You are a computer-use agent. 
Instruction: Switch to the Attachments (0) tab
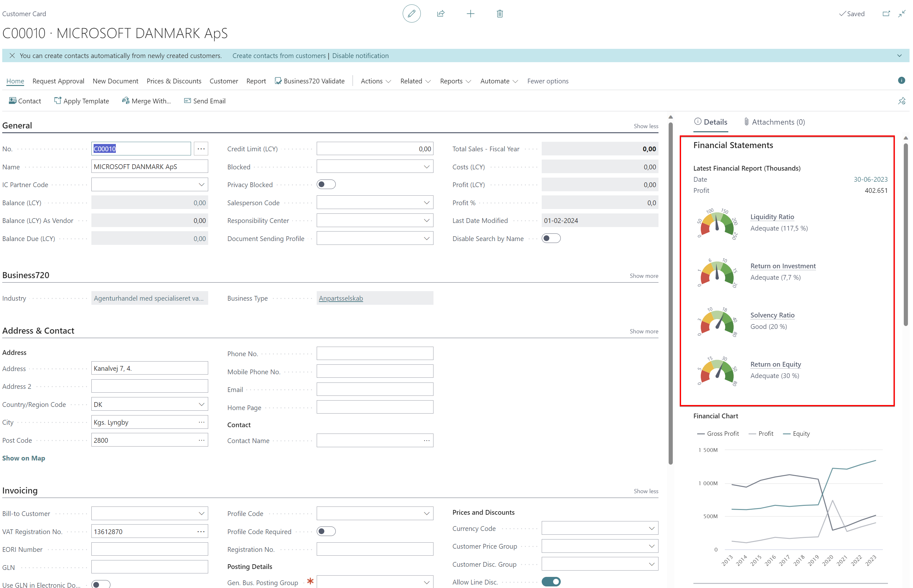[x=774, y=122]
